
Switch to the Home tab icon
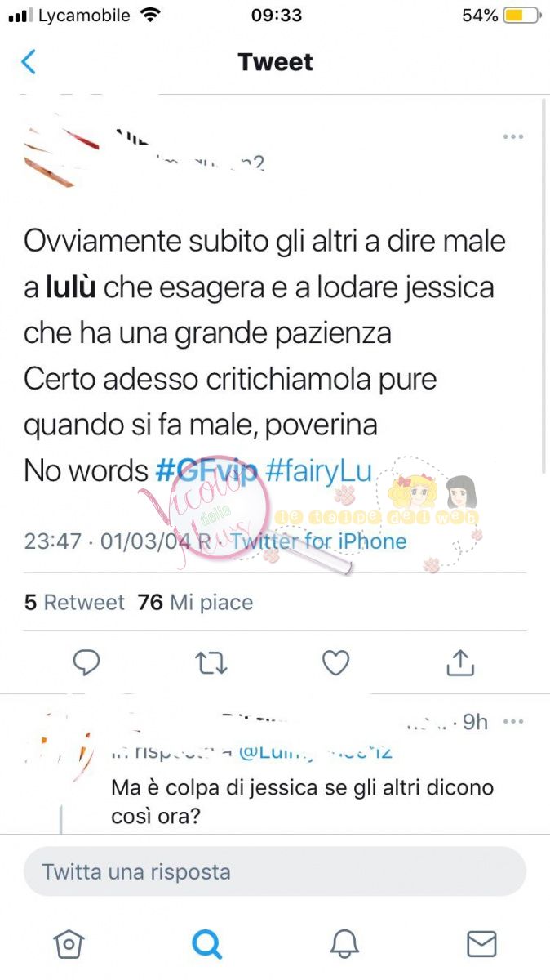[x=69, y=944]
